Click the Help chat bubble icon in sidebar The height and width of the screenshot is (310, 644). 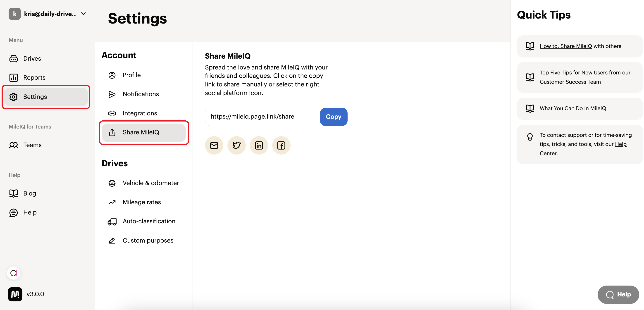[14, 212]
